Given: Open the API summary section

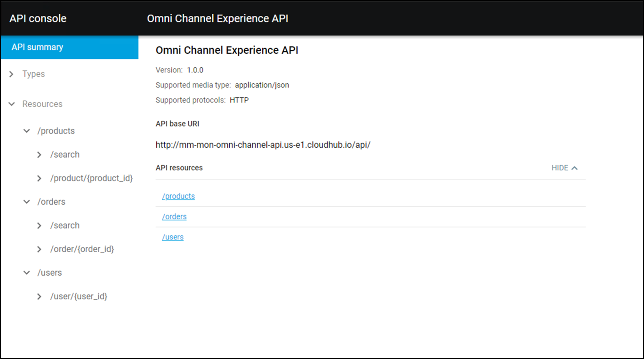Looking at the screenshot, I should coord(70,47).
